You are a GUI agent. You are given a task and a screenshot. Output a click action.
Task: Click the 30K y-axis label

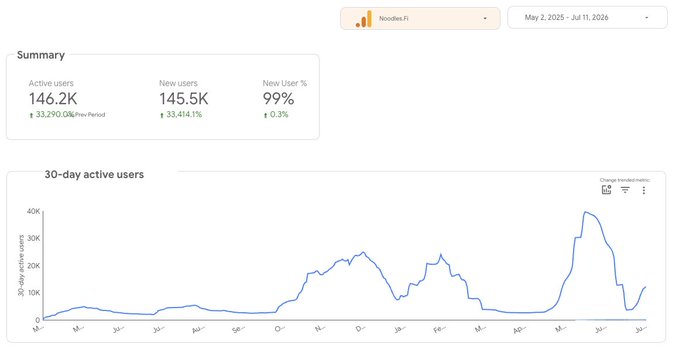33,238
